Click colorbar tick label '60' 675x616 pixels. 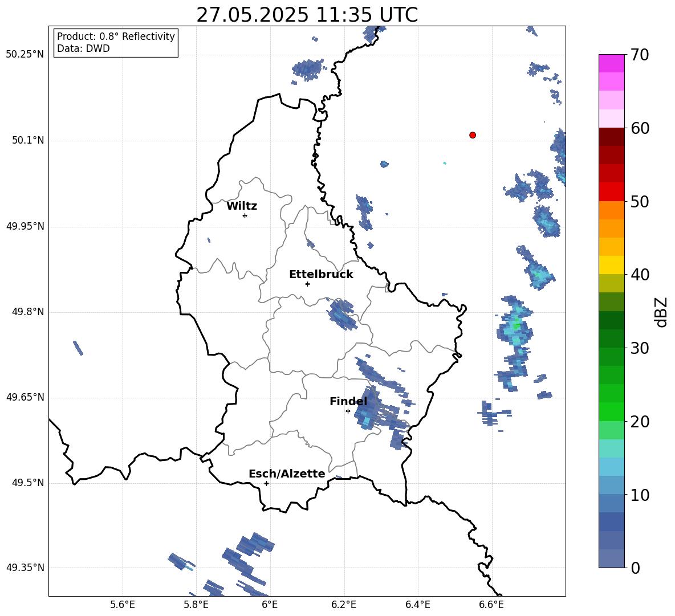(640, 128)
